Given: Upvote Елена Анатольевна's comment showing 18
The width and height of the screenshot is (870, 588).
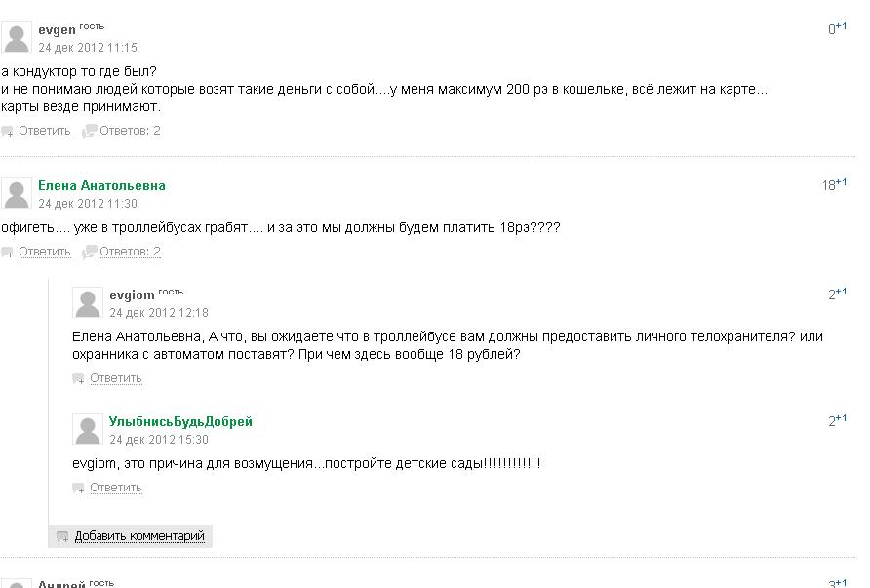Looking at the screenshot, I should 841,182.
